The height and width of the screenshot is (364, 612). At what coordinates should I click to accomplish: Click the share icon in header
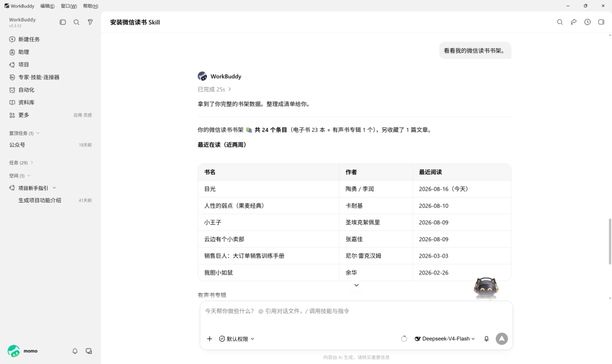coord(573,22)
